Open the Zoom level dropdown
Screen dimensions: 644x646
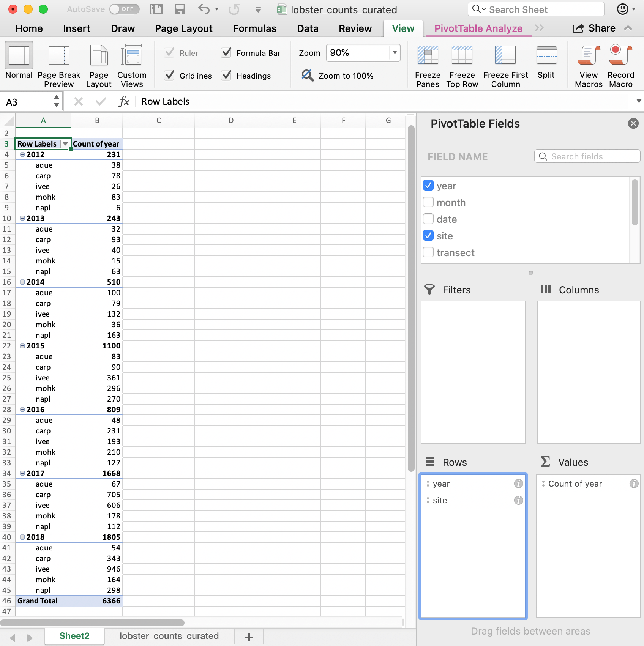[x=395, y=53]
